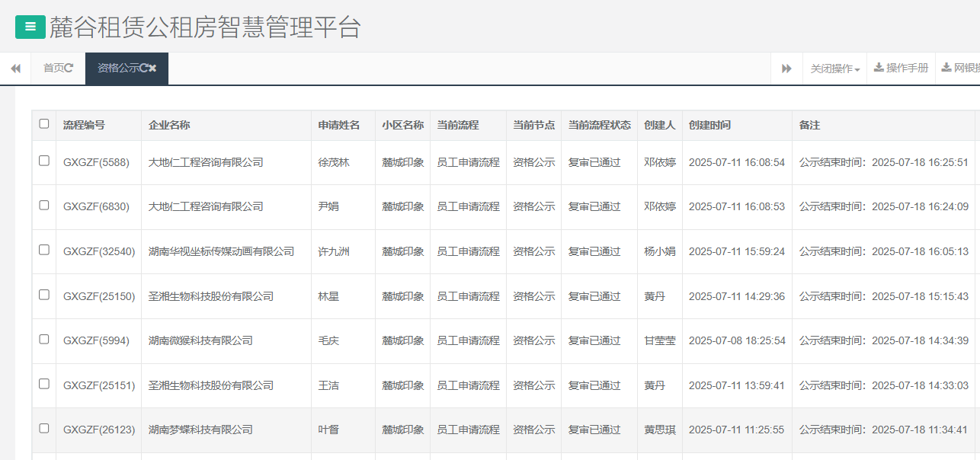The width and height of the screenshot is (980, 460).
Task: Click refresh icon on 首页 tab
Action: click(x=69, y=68)
